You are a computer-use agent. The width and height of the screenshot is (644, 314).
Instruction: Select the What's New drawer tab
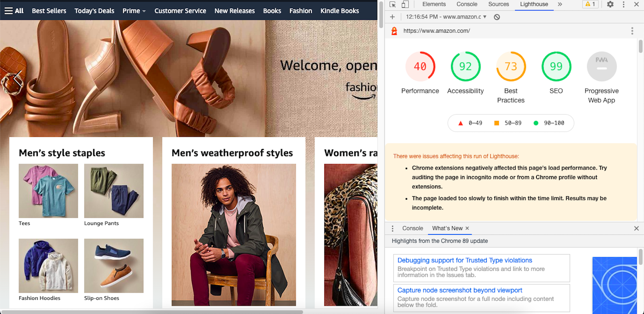coord(447,228)
